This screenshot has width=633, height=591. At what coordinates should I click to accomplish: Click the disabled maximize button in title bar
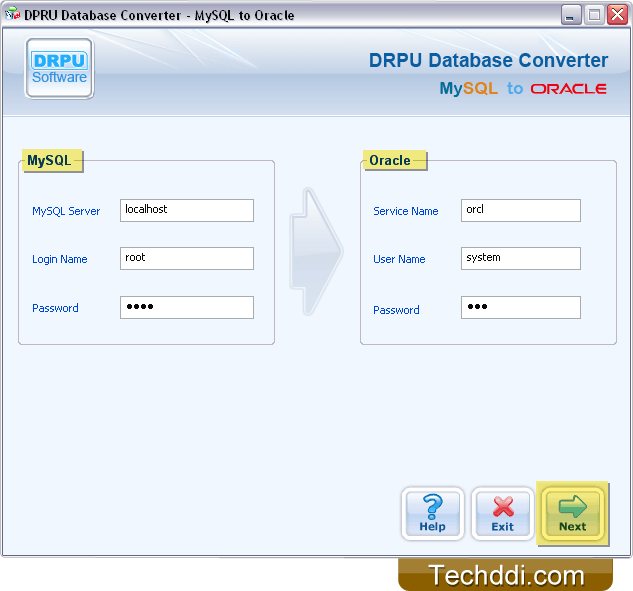594,15
